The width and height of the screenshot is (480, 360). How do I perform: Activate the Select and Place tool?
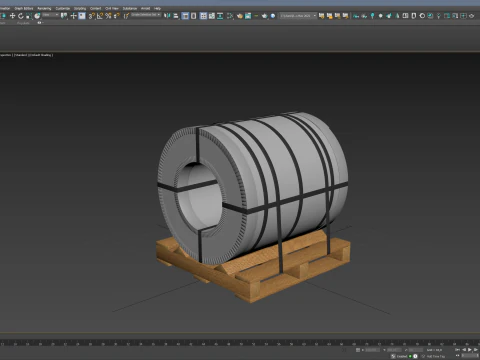37,16
